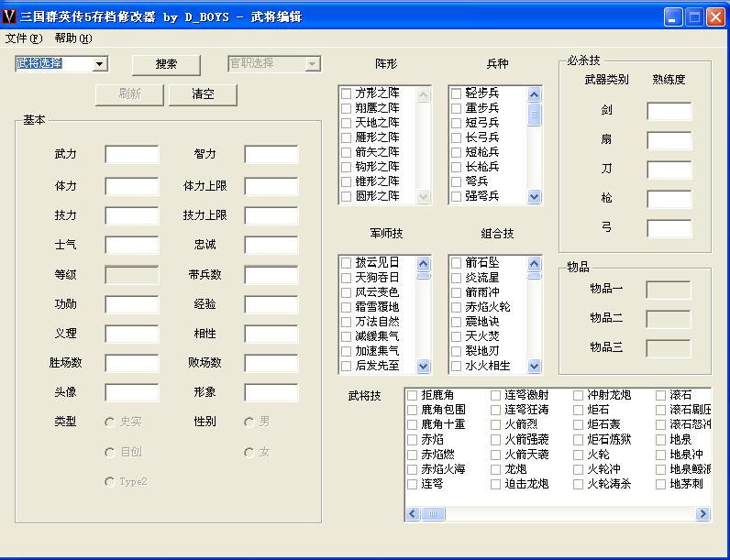The height and width of the screenshot is (560, 730).
Task: Check the 方形之阵 formation checkbox
Action: [x=347, y=93]
